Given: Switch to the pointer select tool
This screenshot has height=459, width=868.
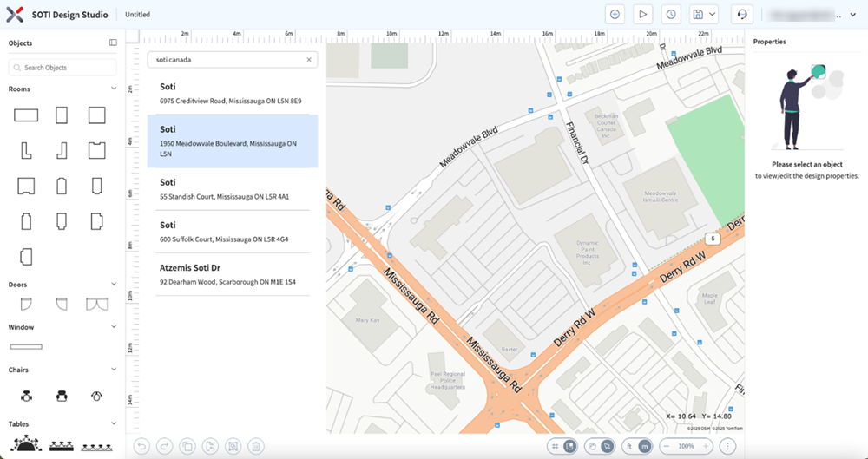Looking at the screenshot, I should click(607, 446).
